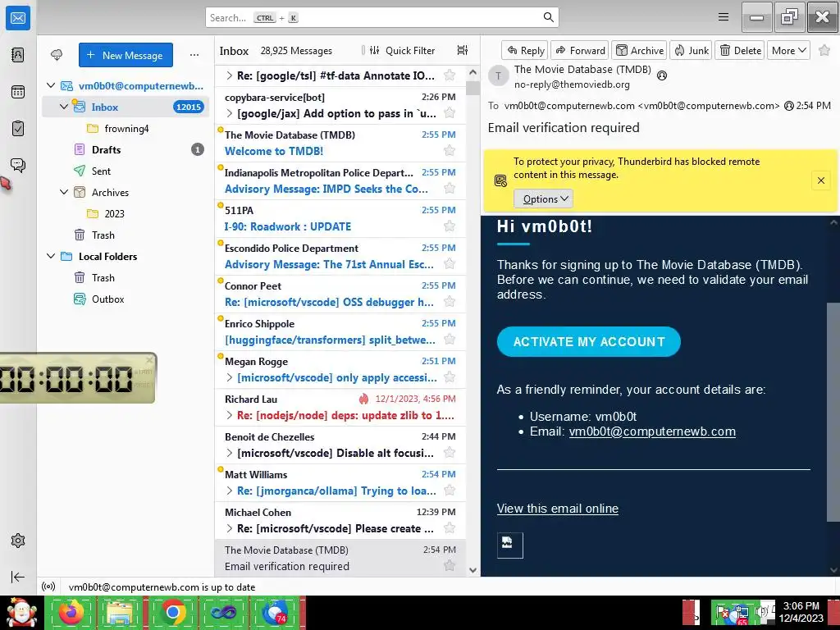Open message list display options icon
840x630 pixels.
coord(463,50)
